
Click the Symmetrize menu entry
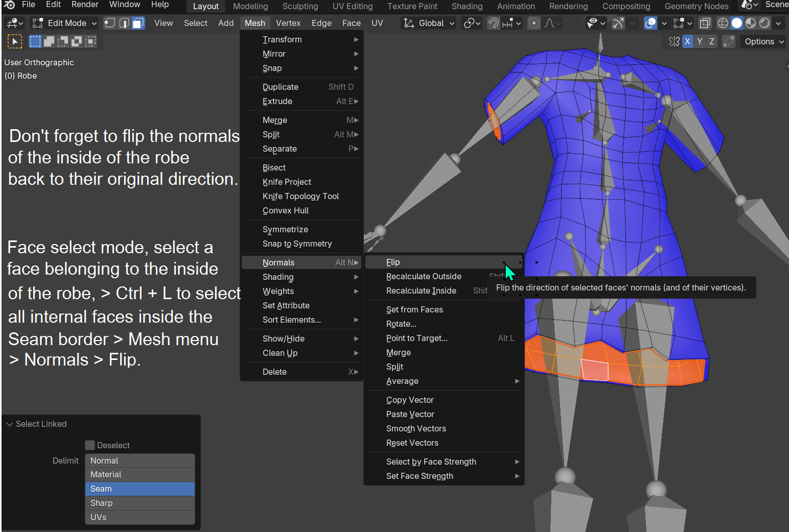click(301, 229)
